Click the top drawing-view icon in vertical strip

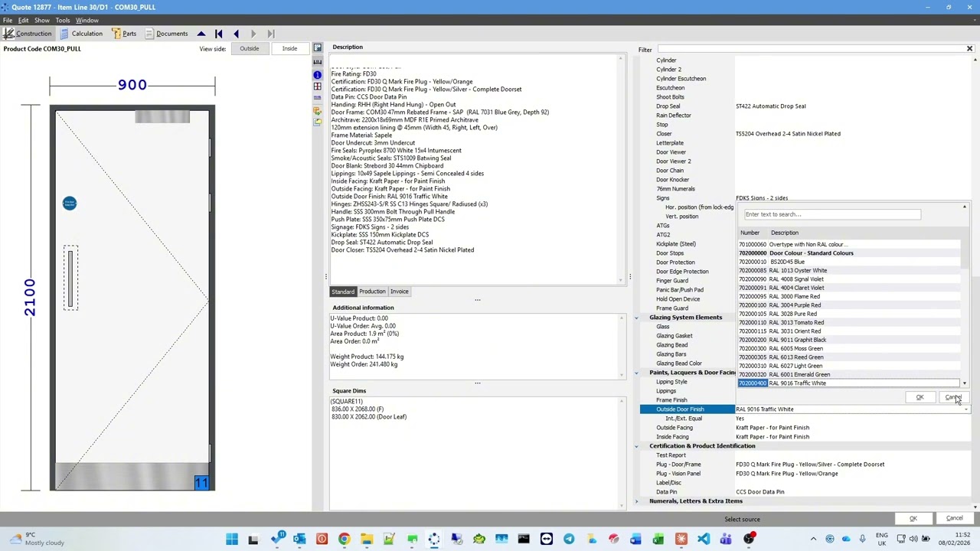(x=317, y=48)
